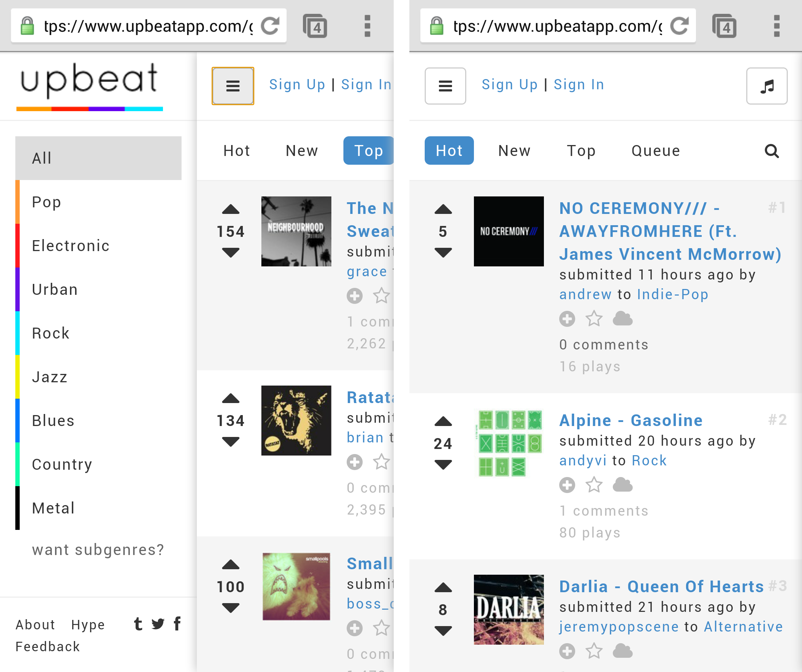
Task: Click the NO CEREMONY album artwork
Action: [509, 231]
